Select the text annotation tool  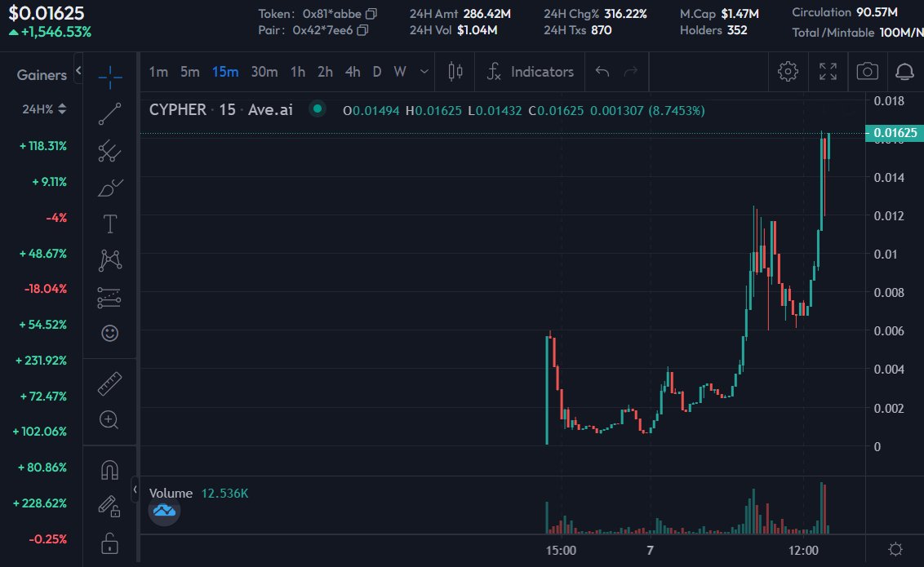tap(109, 224)
